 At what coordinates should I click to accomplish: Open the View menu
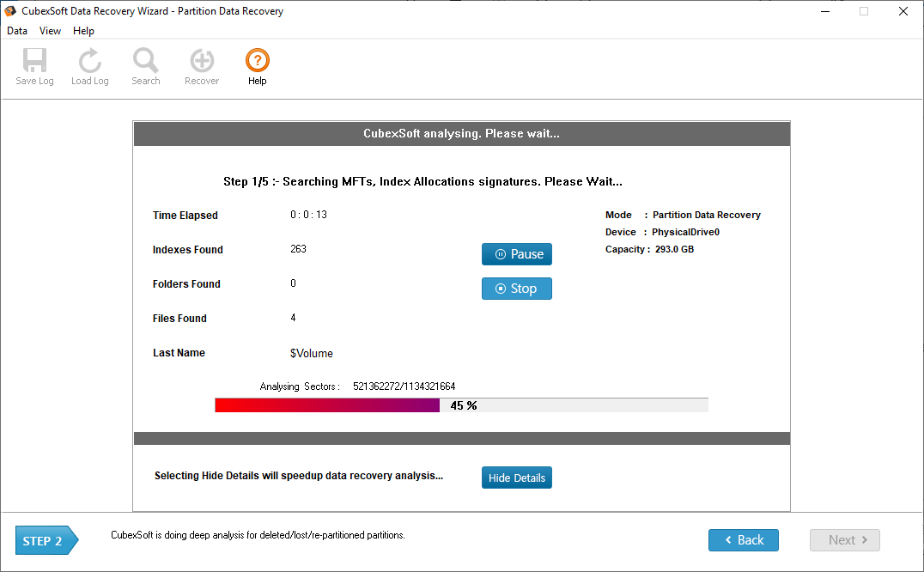click(x=50, y=31)
